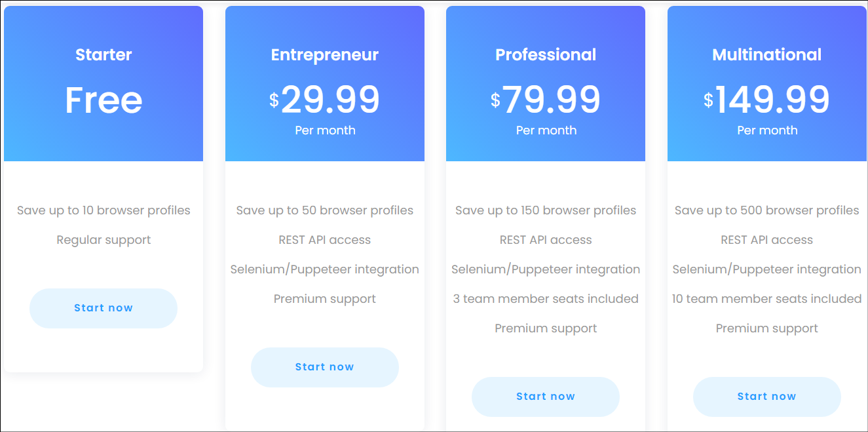This screenshot has width=868, height=432.
Task: Click the Free price label on Starter
Action: (x=103, y=100)
